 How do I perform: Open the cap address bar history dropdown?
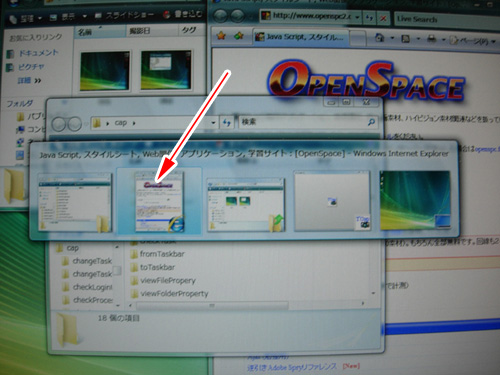213,123
